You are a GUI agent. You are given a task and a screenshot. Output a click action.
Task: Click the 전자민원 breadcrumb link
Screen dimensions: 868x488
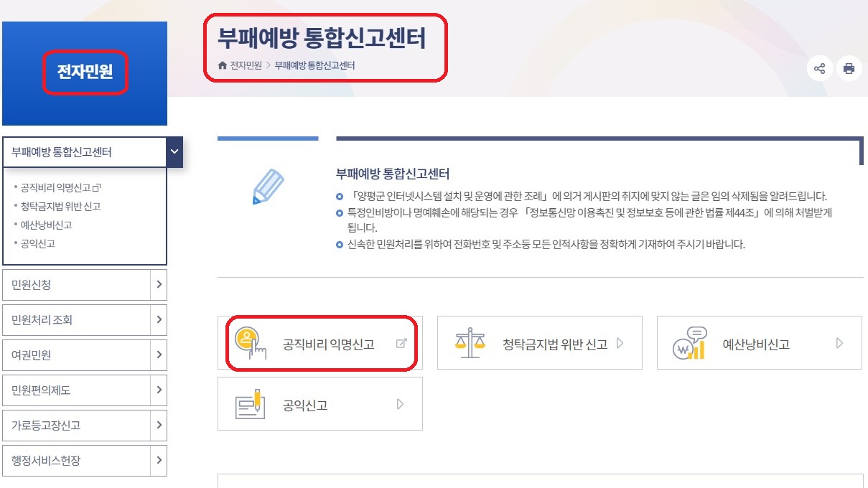(x=246, y=65)
